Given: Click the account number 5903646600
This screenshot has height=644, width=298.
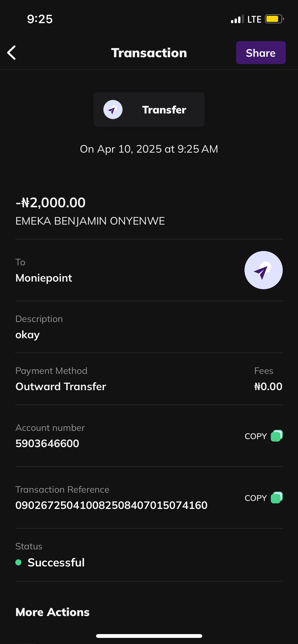Looking at the screenshot, I should (x=47, y=444).
